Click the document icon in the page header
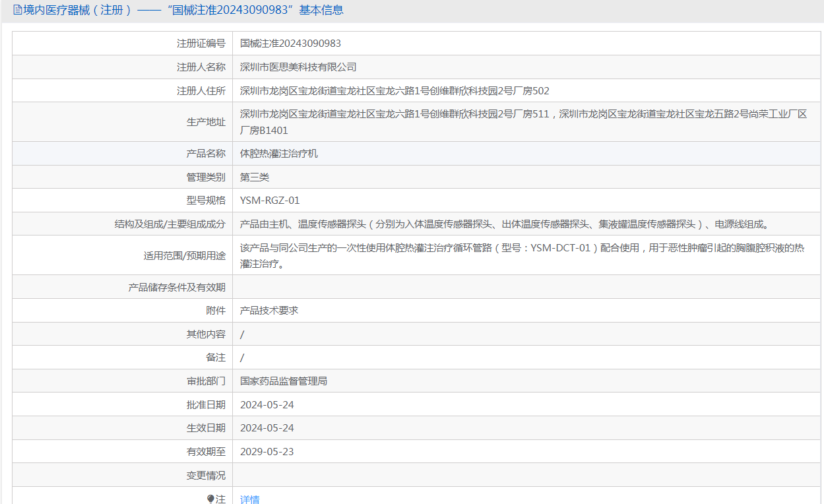This screenshot has height=504, width=824. pyautogui.click(x=18, y=10)
